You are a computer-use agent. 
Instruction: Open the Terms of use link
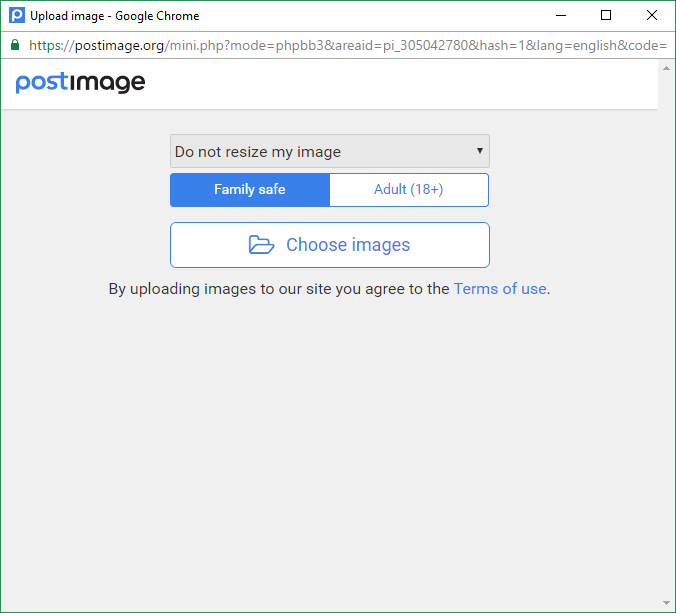tap(500, 289)
